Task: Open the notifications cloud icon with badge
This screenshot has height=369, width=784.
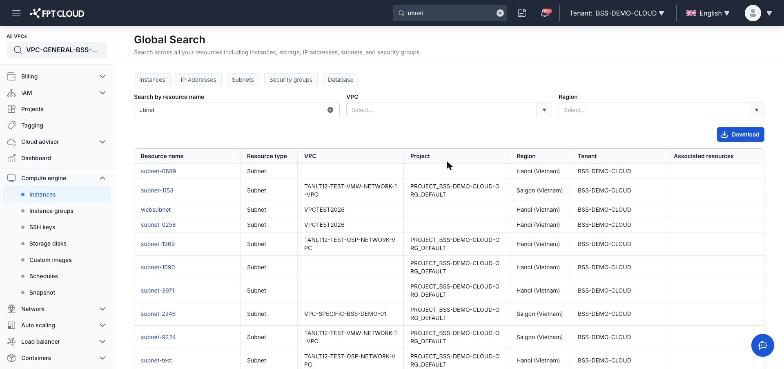Action: click(546, 13)
